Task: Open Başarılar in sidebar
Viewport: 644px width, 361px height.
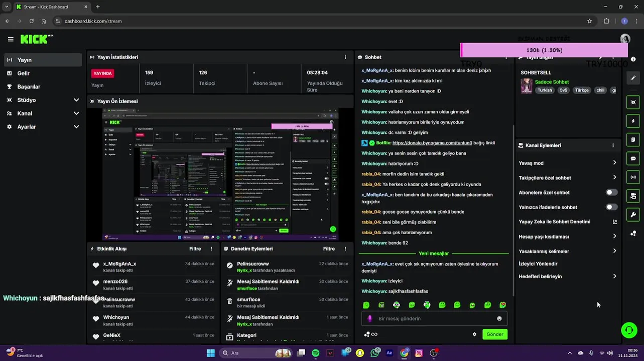Action: coord(42,87)
